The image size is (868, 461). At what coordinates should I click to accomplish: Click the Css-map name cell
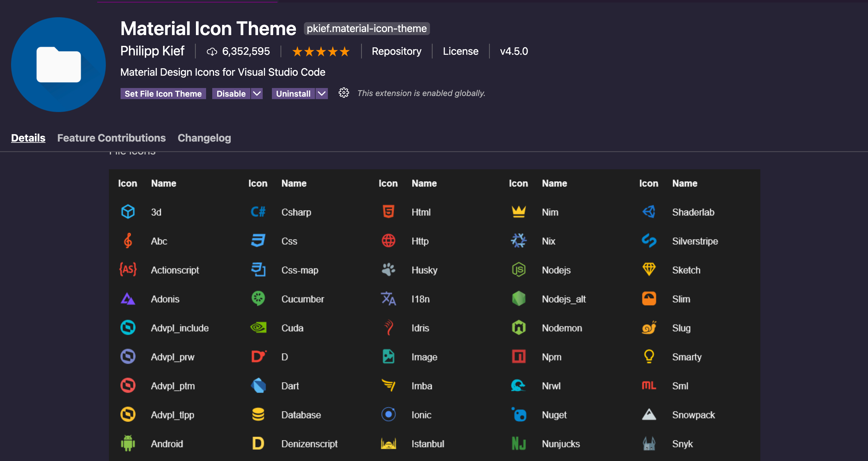click(x=300, y=270)
